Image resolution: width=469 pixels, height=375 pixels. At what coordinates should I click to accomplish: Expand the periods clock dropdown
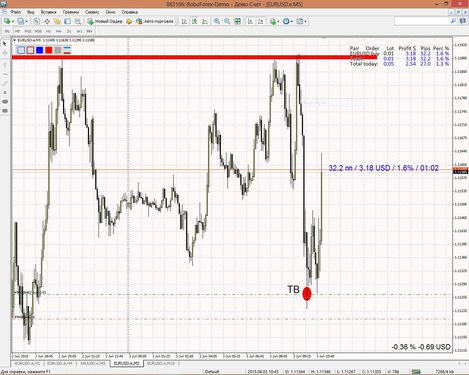292,22
